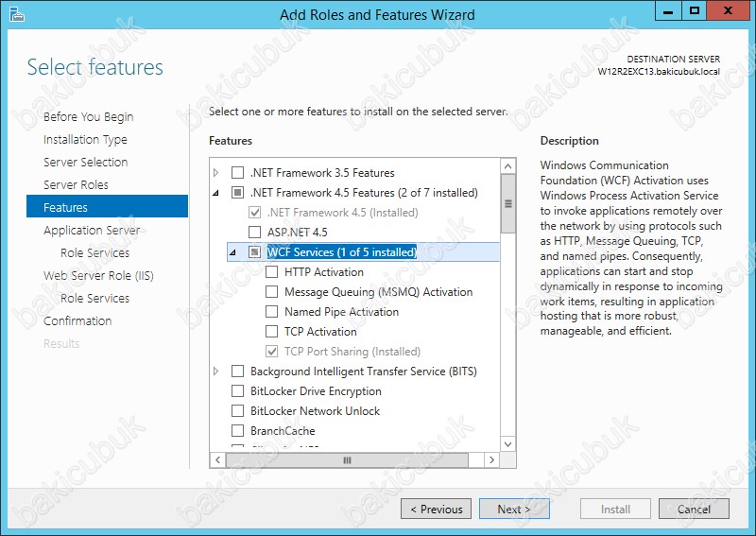Click the horizontal scrollbar right arrow

491,459
